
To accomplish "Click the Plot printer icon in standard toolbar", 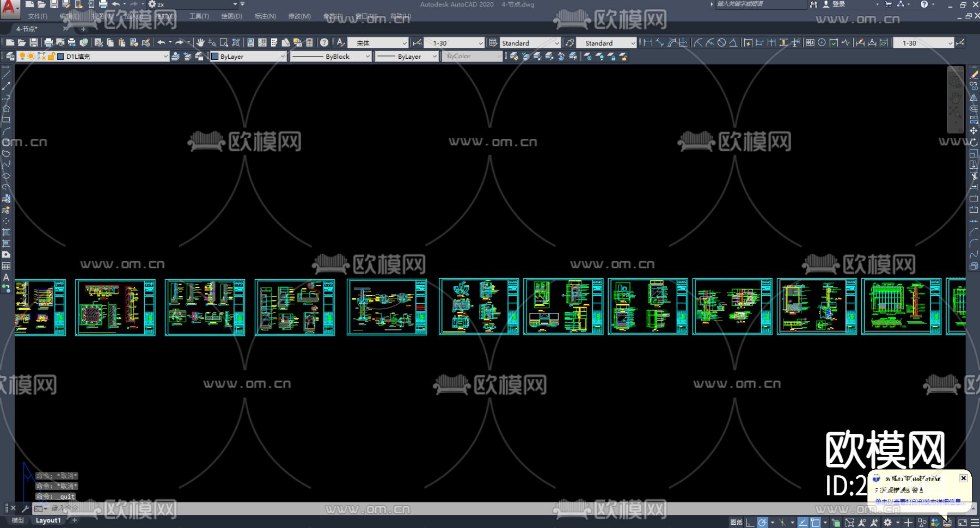I will (x=48, y=42).
